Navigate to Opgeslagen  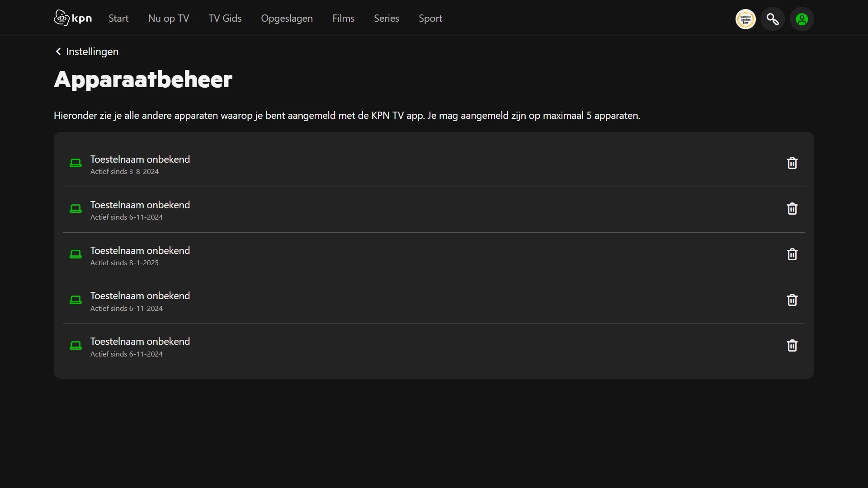287,19
